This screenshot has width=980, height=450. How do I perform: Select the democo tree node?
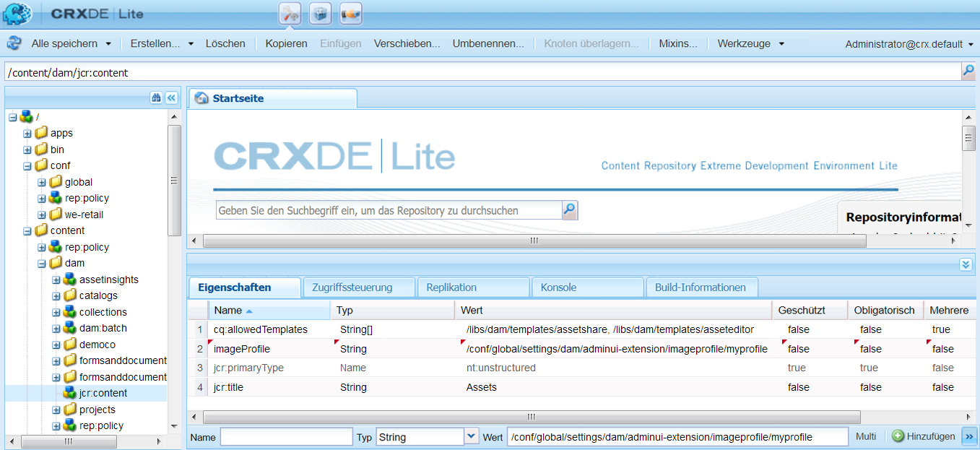point(97,345)
